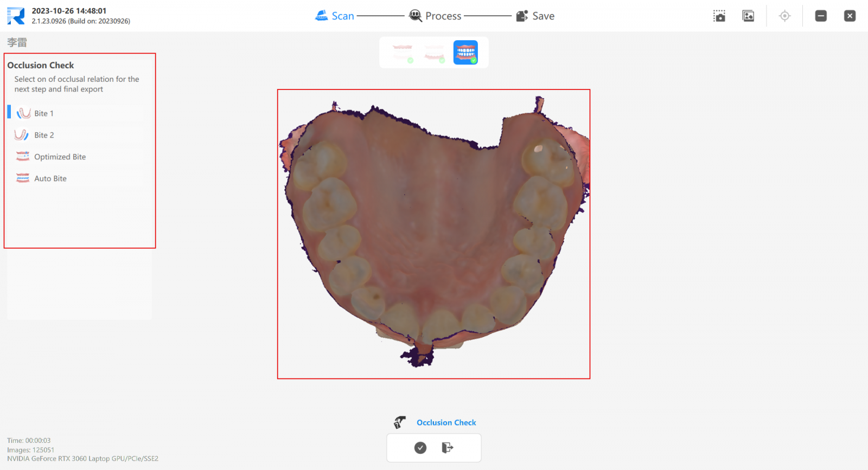Minimize the application window
The width and height of the screenshot is (868, 470).
821,16
